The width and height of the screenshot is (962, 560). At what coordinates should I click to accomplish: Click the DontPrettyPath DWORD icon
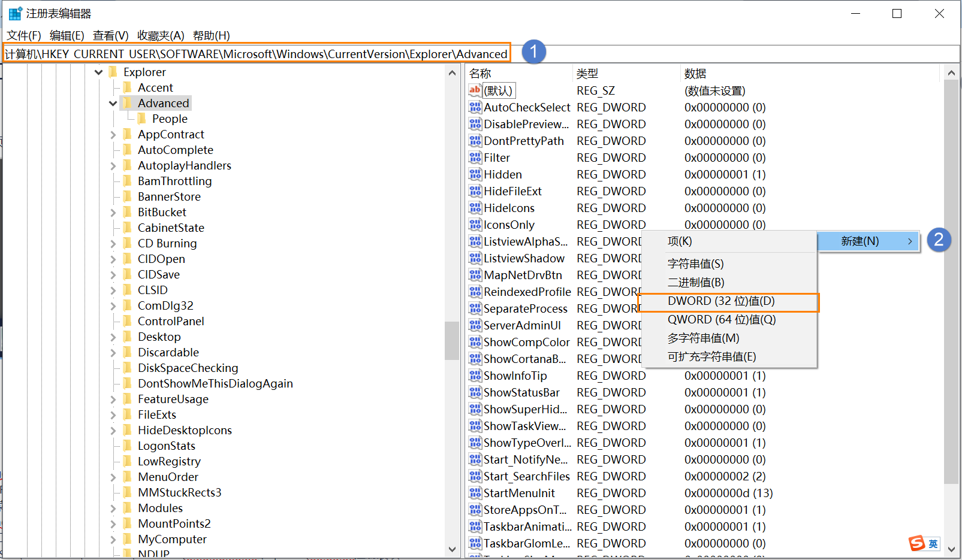(x=475, y=141)
